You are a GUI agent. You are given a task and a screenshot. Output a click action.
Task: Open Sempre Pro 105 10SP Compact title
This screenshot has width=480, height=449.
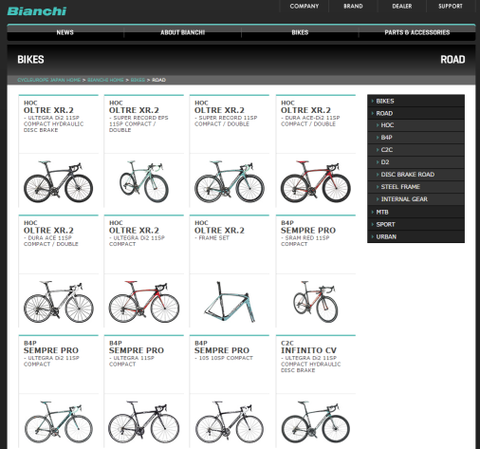click(222, 350)
